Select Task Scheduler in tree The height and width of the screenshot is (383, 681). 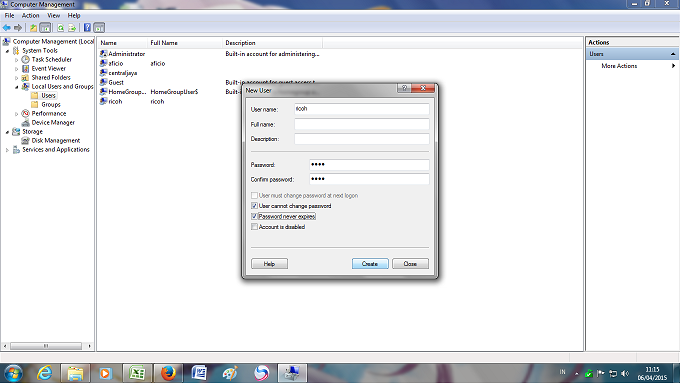pos(51,59)
